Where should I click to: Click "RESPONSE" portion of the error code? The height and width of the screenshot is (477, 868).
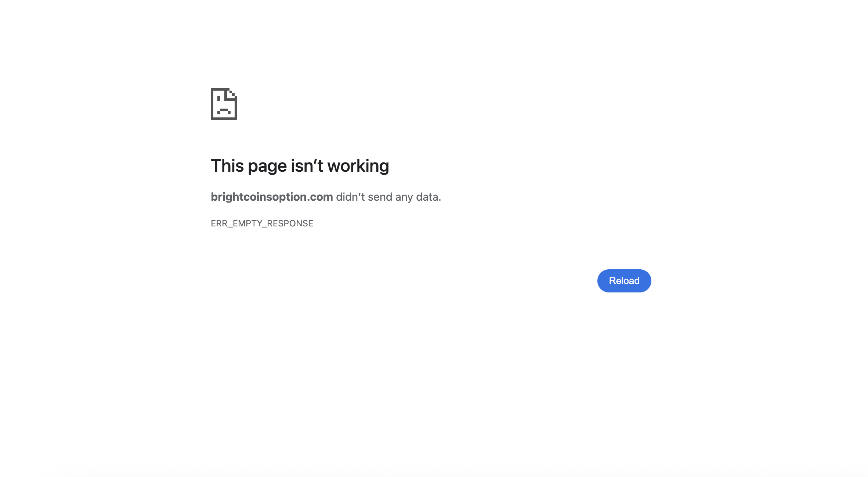(x=290, y=223)
